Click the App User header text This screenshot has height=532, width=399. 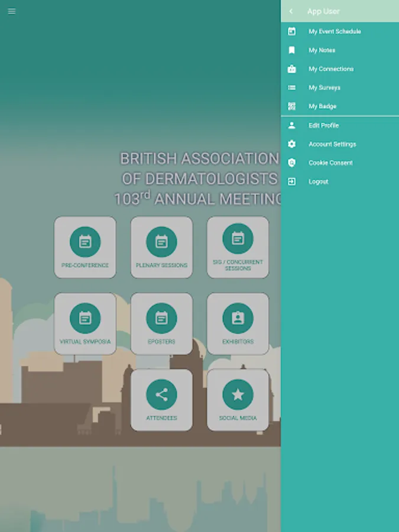[323, 11]
